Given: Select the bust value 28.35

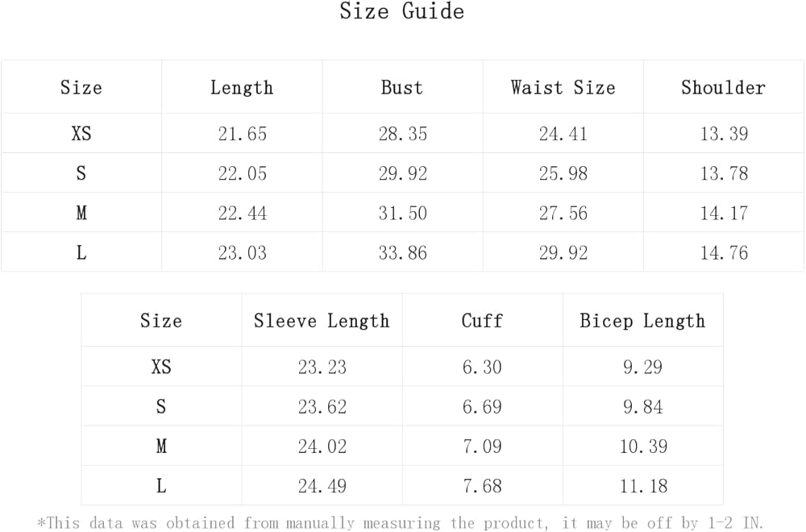Looking at the screenshot, I should point(402,134).
